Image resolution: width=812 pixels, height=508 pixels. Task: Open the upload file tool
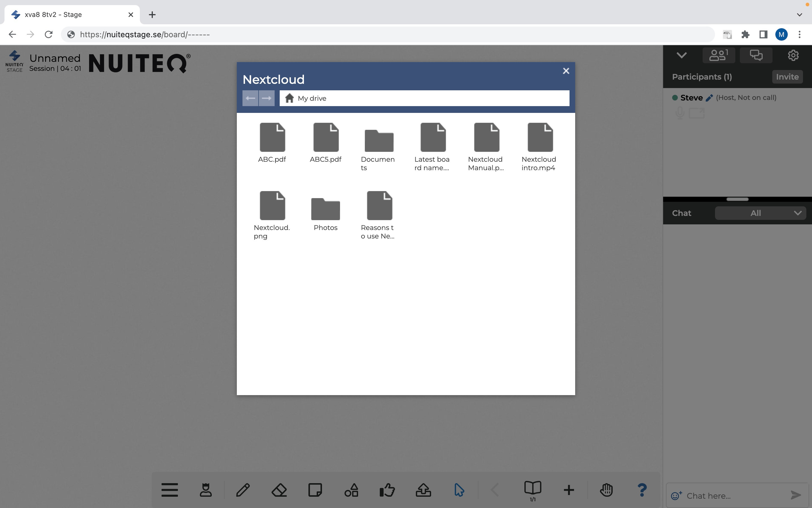423,490
